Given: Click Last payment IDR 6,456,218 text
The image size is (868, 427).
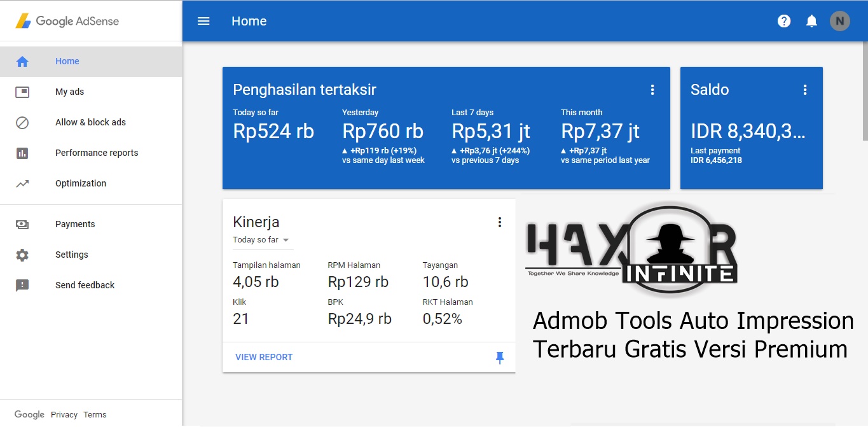Looking at the screenshot, I should coord(716,156).
